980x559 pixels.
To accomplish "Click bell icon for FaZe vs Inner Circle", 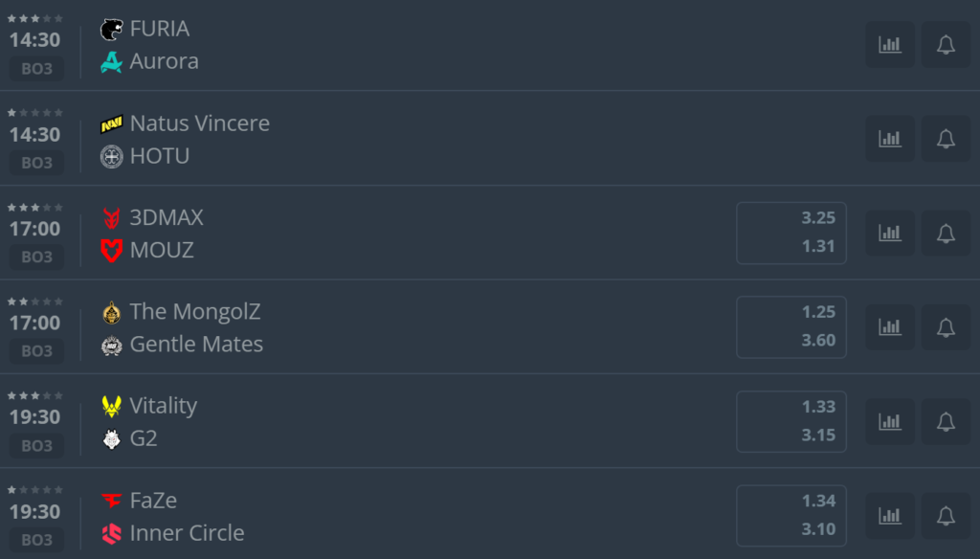I will tap(946, 516).
